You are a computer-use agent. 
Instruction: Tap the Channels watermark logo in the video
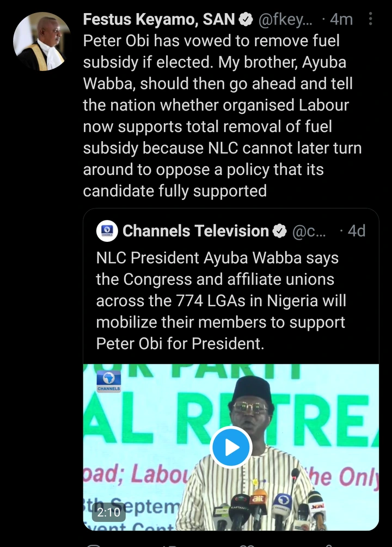(x=108, y=381)
